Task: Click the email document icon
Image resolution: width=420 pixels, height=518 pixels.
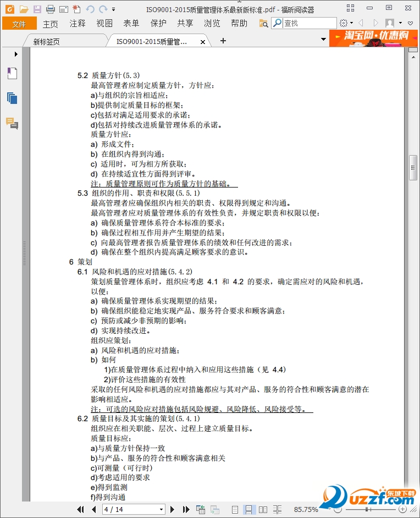Action: pyautogui.click(x=64, y=9)
